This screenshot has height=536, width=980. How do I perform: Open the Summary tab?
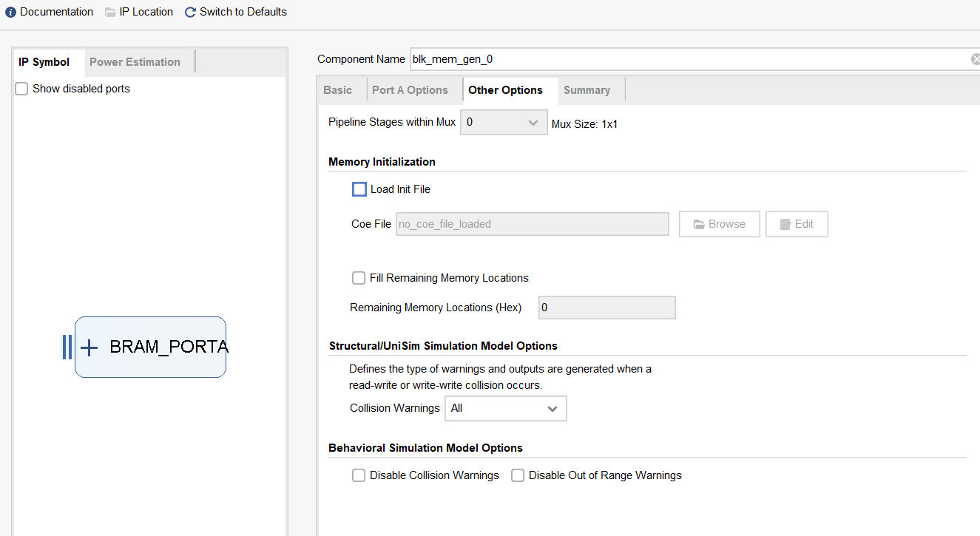(x=587, y=90)
